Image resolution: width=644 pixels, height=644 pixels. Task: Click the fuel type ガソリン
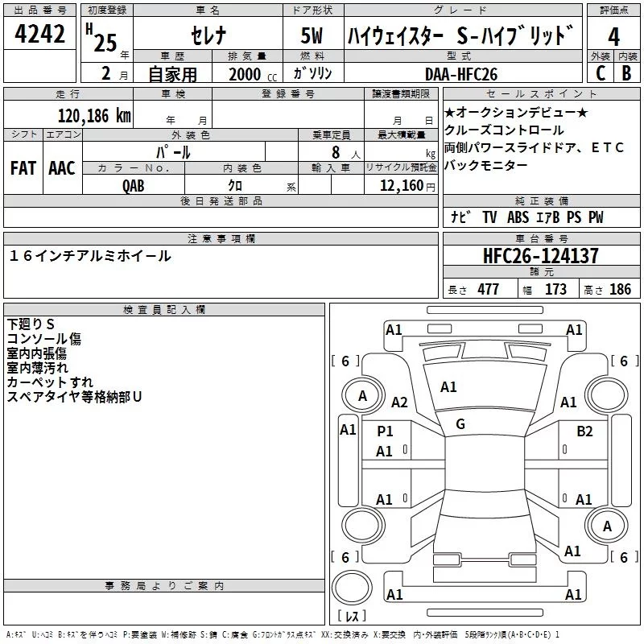tap(312, 73)
